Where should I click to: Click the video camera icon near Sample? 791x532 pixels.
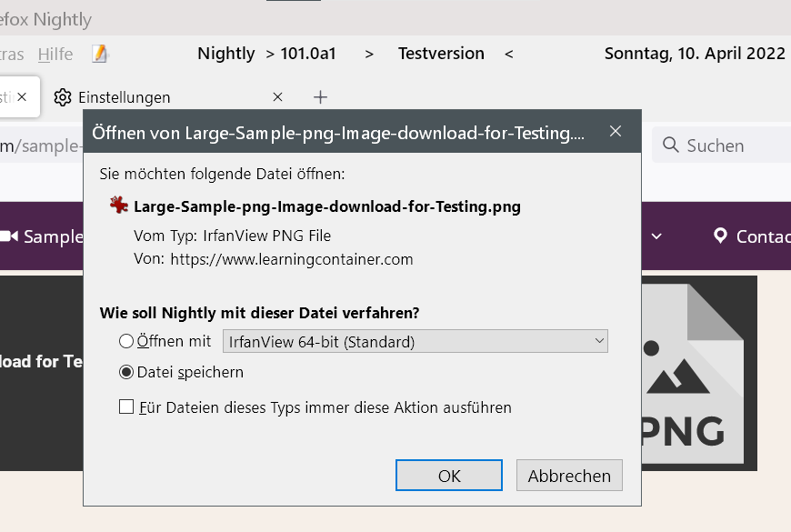(9, 236)
